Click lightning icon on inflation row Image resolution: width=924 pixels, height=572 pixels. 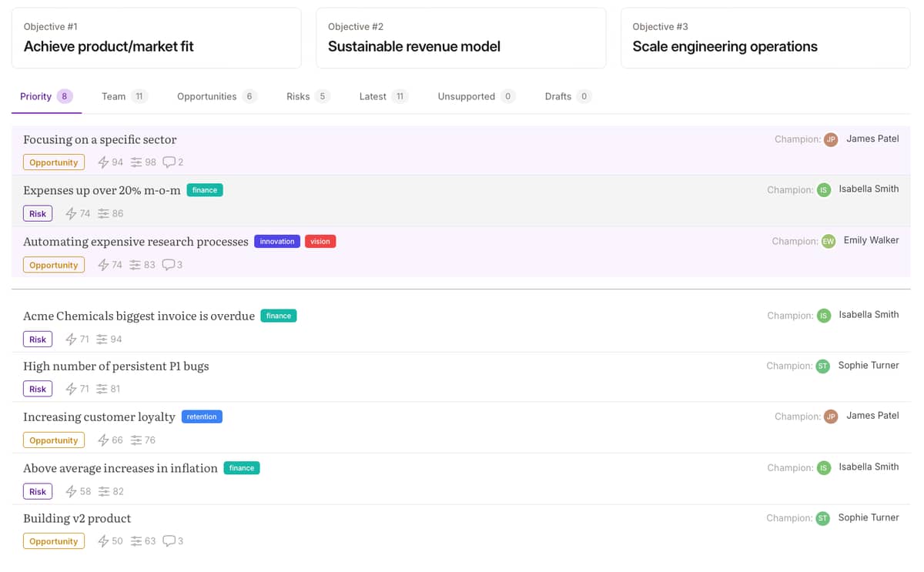click(x=71, y=491)
